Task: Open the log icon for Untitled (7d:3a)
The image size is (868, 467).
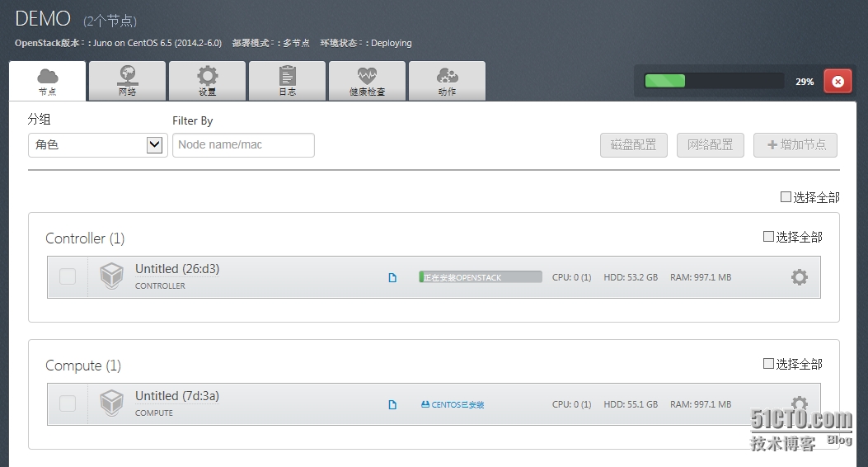Action: (392, 404)
